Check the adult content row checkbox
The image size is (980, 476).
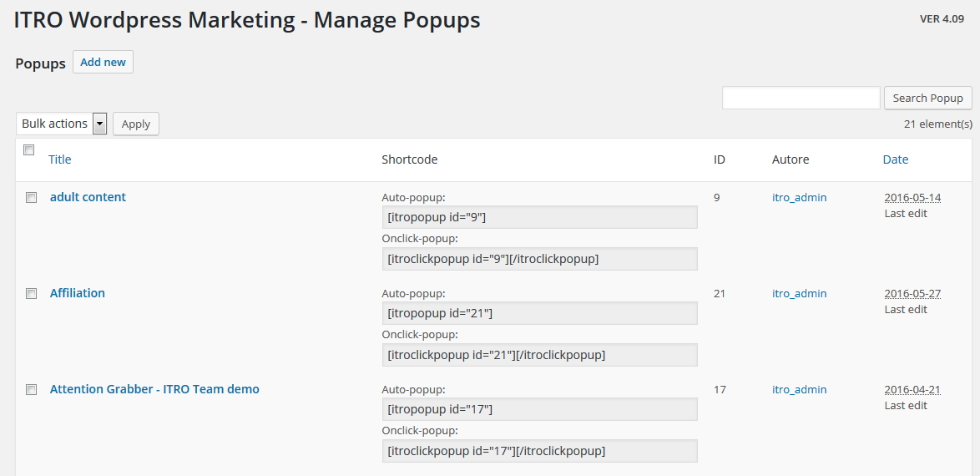[31, 198]
